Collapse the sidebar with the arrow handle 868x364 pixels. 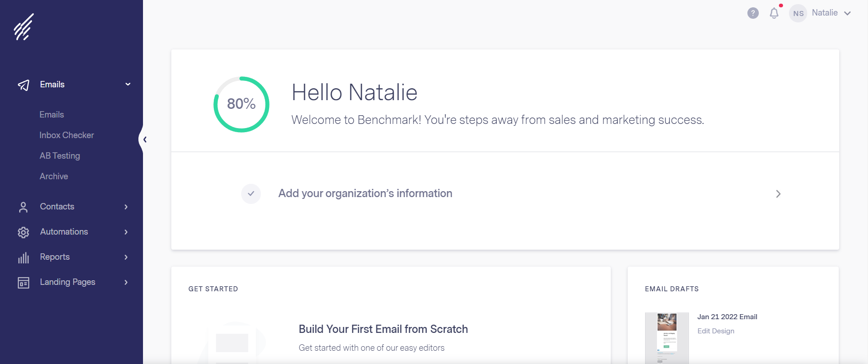tap(144, 139)
